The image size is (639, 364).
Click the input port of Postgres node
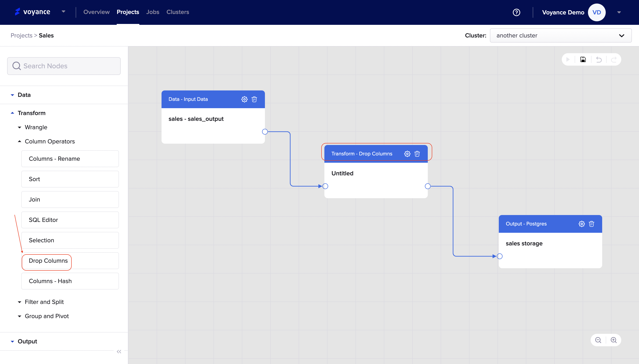[x=499, y=256]
